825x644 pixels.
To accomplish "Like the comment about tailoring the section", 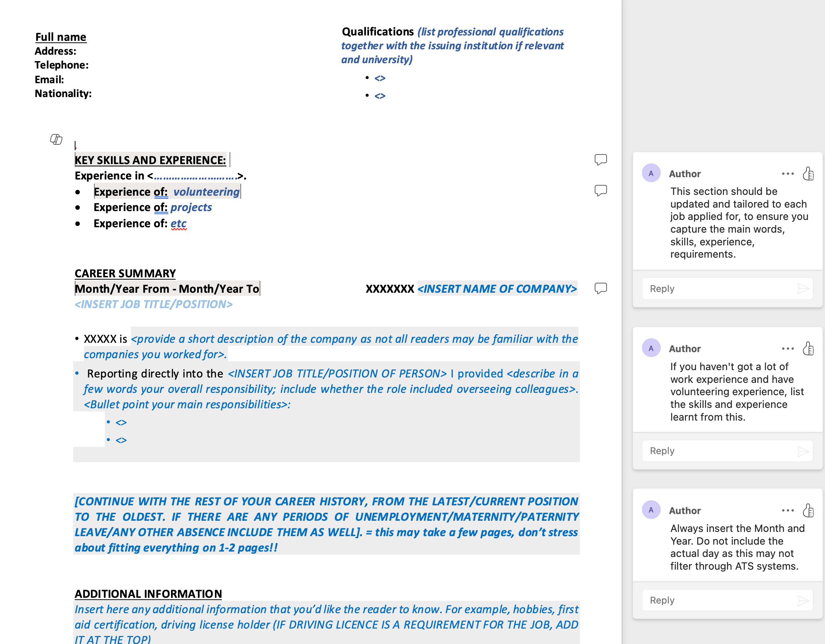I will click(x=808, y=174).
